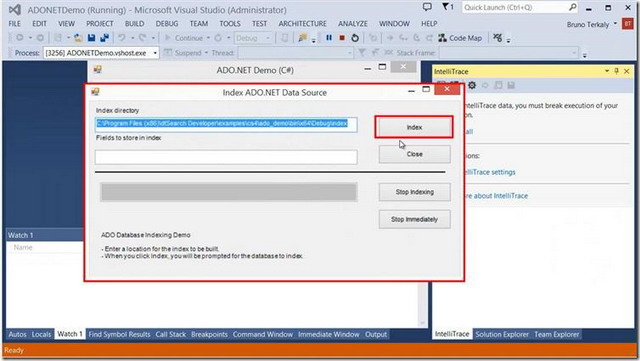Open the ANALYZE menu
The width and height of the screenshot is (640, 361).
click(353, 24)
